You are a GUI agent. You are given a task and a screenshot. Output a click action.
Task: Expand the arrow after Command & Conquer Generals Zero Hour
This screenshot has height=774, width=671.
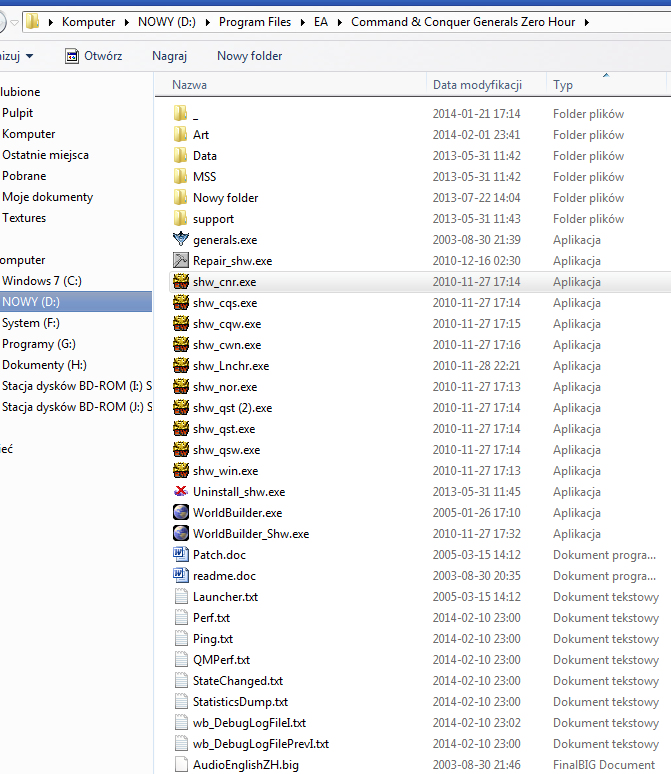point(586,21)
